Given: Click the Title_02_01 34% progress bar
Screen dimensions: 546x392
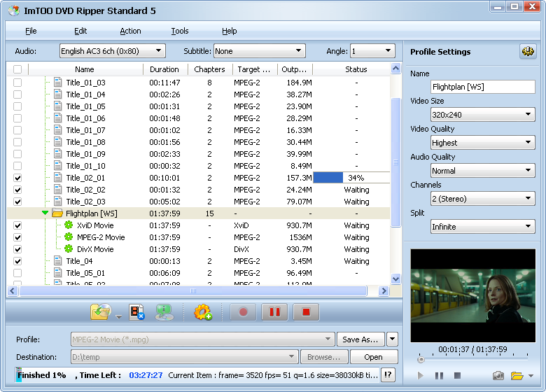Looking at the screenshot, I should point(351,178).
